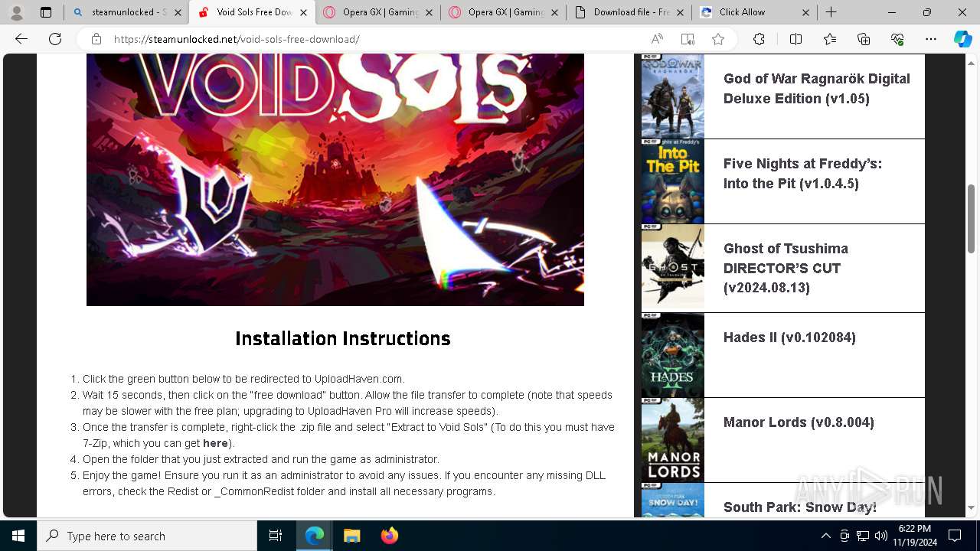Open Browser essentials icon
980x551 pixels.
(897, 39)
